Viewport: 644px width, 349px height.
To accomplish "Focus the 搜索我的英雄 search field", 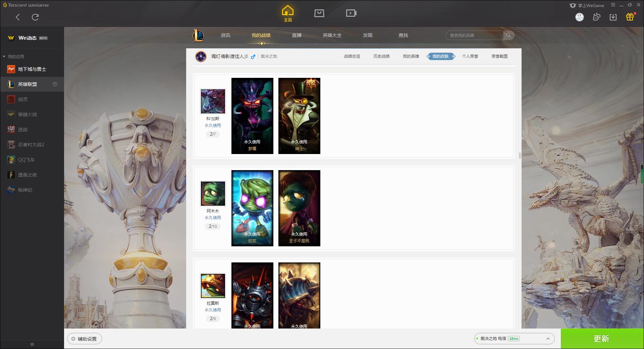I will (475, 35).
